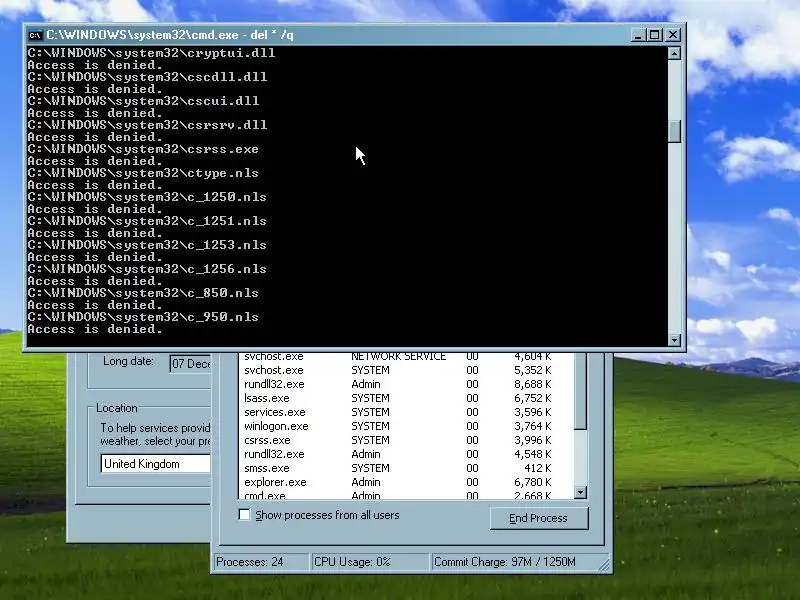Click the End Process button
The height and width of the screenshot is (600, 800).
point(539,518)
